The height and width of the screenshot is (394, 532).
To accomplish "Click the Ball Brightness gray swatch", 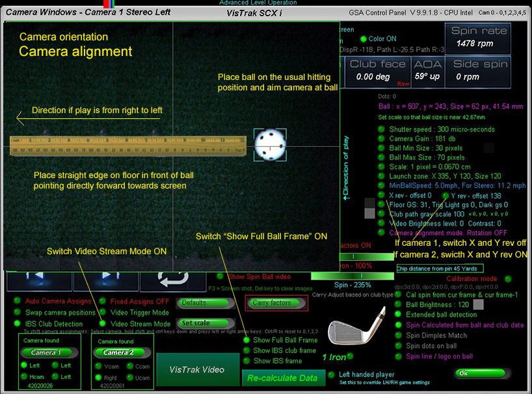I will pos(479,304).
